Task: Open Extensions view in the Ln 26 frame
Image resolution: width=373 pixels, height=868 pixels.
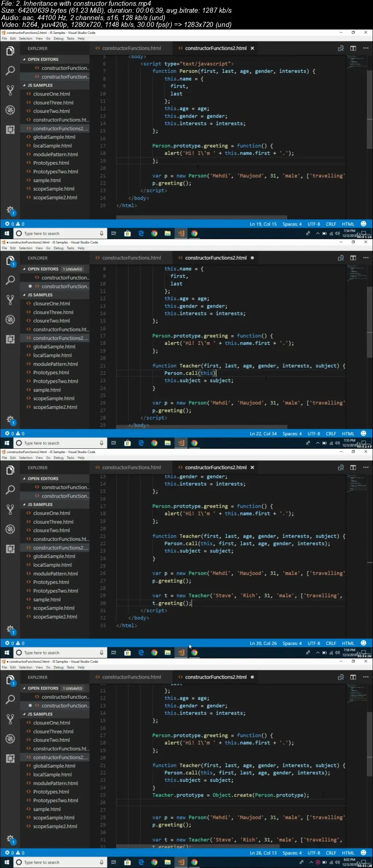Action: point(10,758)
